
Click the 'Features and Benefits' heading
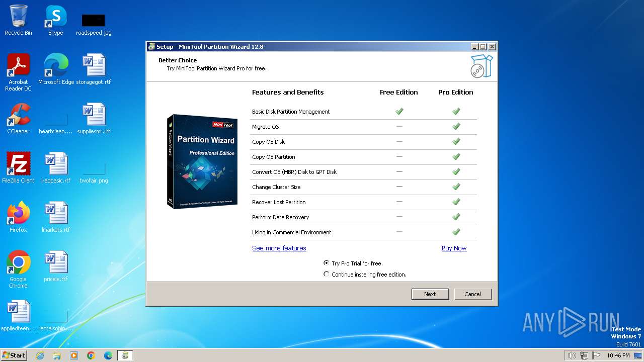click(x=288, y=93)
